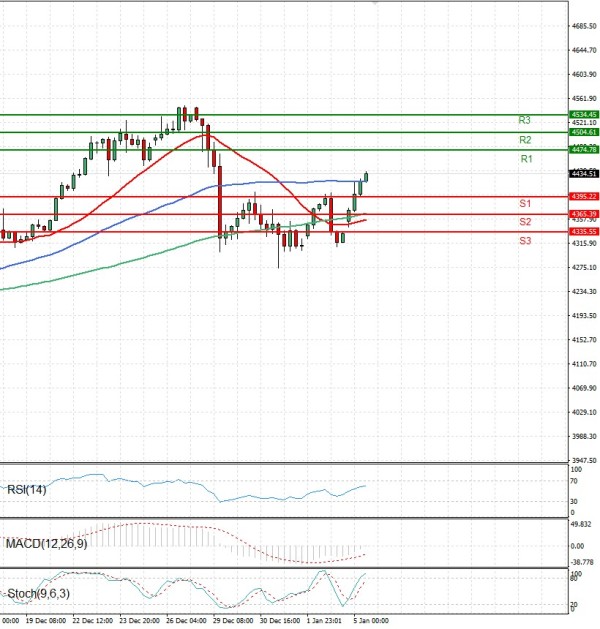Click the 4365.39 red price tag
The height and width of the screenshot is (629, 600).
(x=584, y=214)
